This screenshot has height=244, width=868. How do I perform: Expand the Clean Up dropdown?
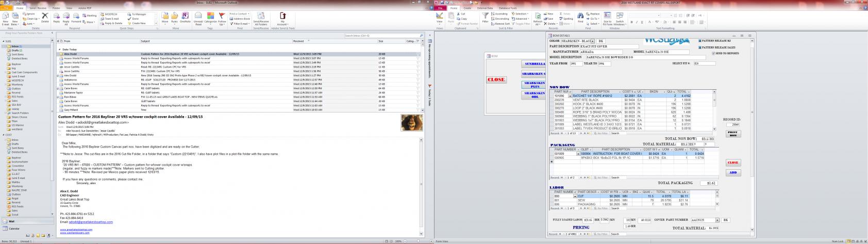(x=31, y=19)
